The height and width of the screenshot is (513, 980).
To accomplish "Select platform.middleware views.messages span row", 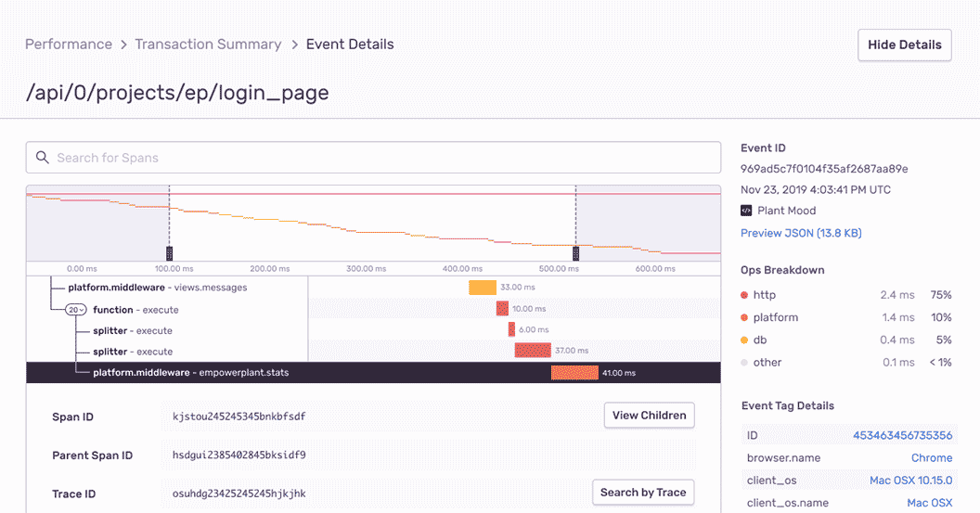I will 158,288.
